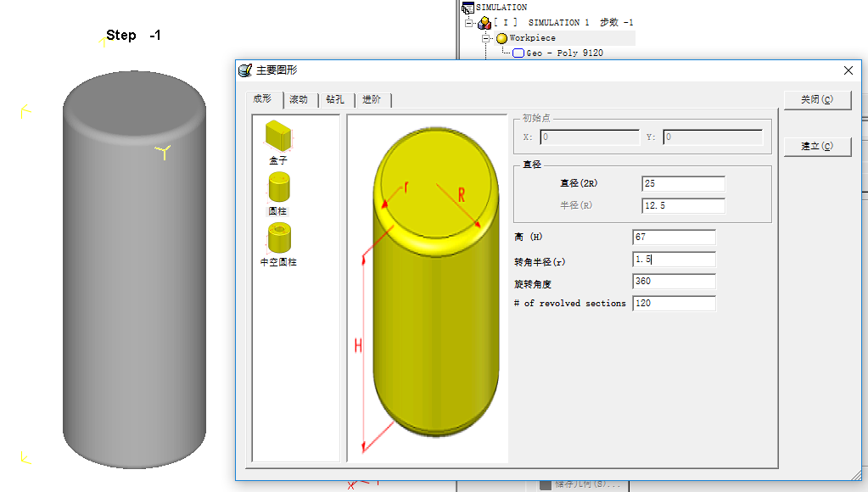The image size is (868, 492).
Task: Click the dialog resize grip corner
Action: (857, 475)
